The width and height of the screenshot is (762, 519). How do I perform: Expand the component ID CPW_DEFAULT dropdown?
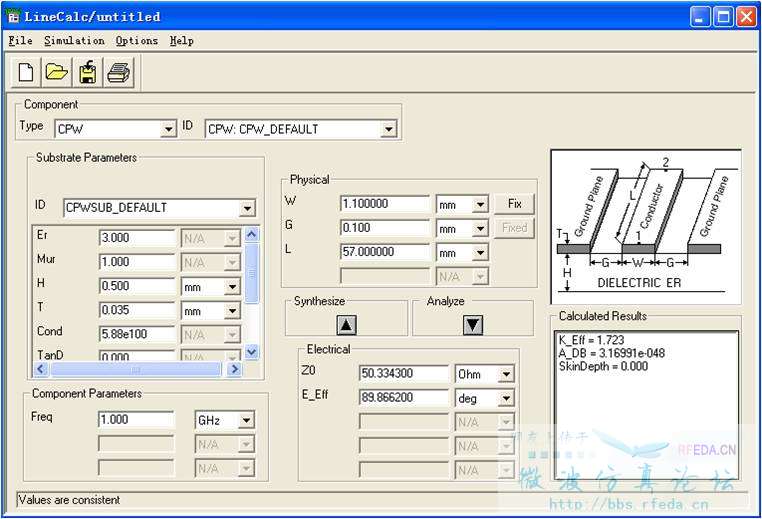(388, 130)
